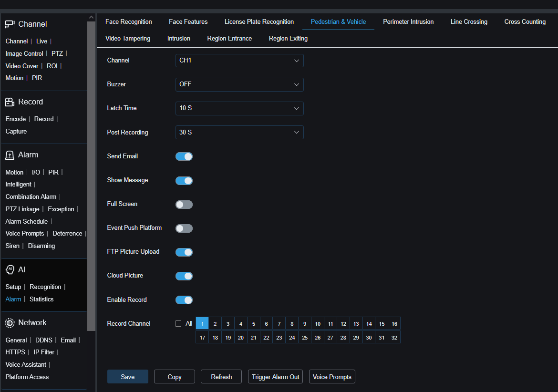
Task: Open Alarm Schedule link
Action: click(x=27, y=222)
